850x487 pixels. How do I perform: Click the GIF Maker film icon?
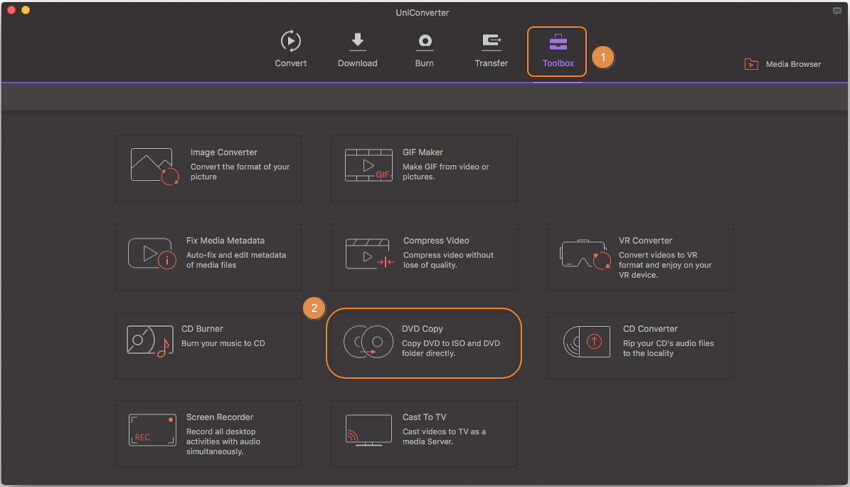pyautogui.click(x=369, y=165)
